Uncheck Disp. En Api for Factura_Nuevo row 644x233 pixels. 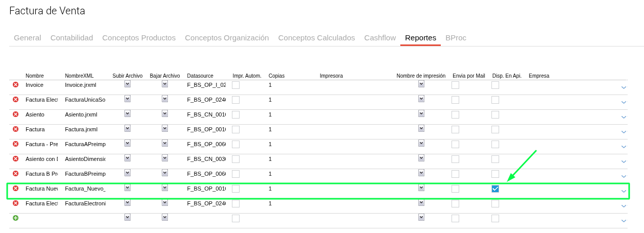click(x=495, y=189)
